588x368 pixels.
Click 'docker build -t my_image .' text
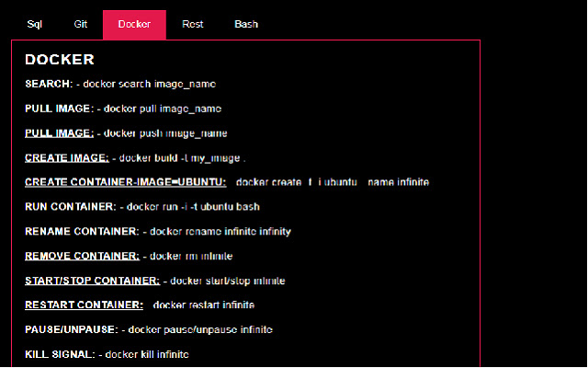click(x=182, y=158)
